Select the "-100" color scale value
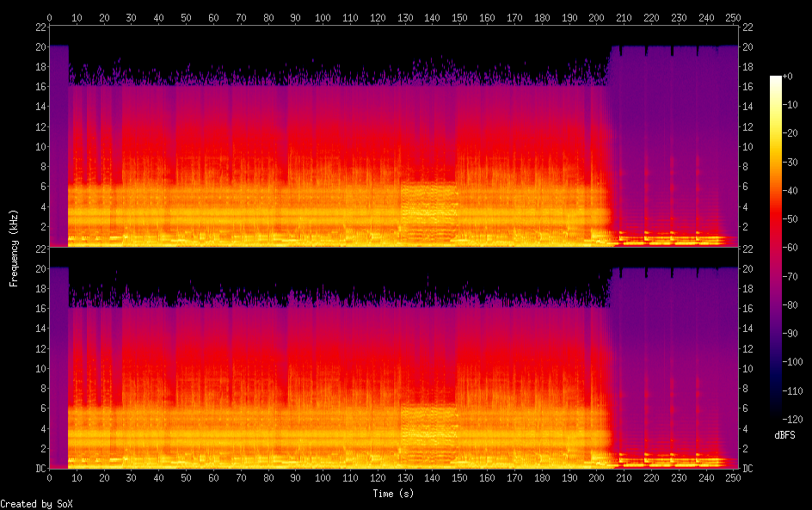This screenshot has height=510, width=812. click(x=793, y=362)
